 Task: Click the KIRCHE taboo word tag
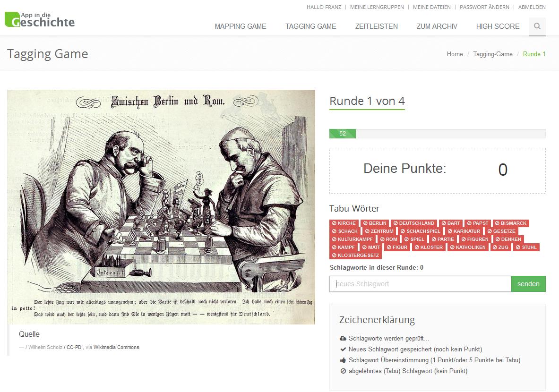344,223
